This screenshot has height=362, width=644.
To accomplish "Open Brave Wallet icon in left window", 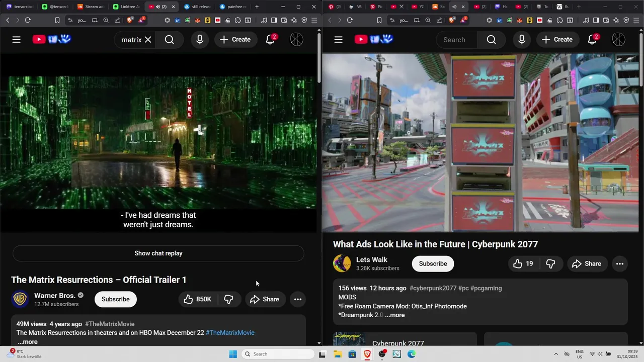I will click(x=284, y=20).
